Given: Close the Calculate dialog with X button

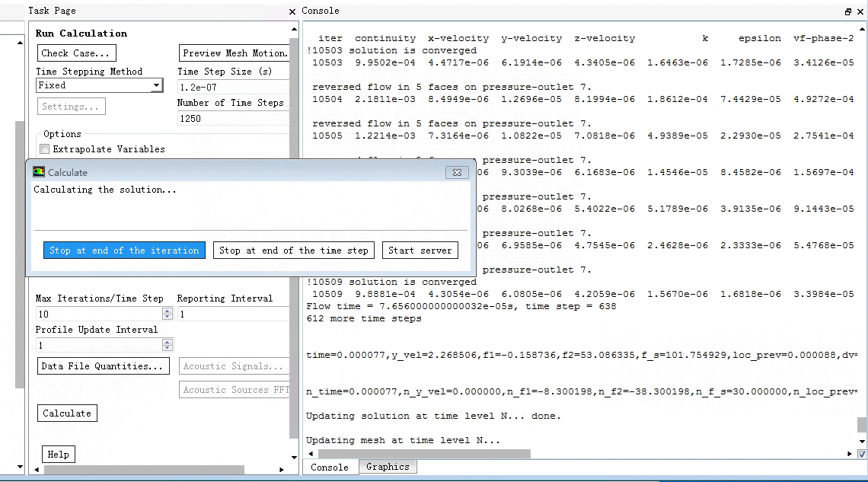Looking at the screenshot, I should 457,172.
